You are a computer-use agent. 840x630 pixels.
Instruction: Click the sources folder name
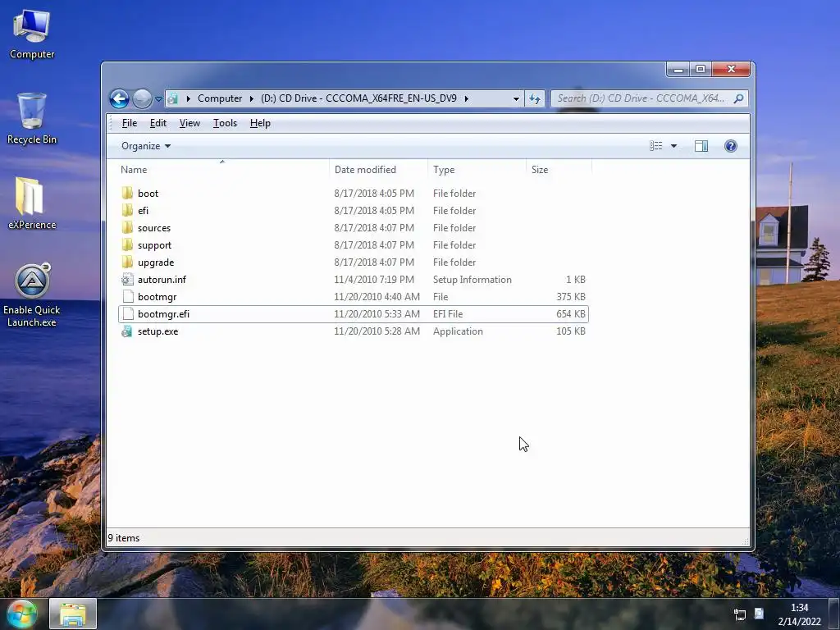pos(154,228)
